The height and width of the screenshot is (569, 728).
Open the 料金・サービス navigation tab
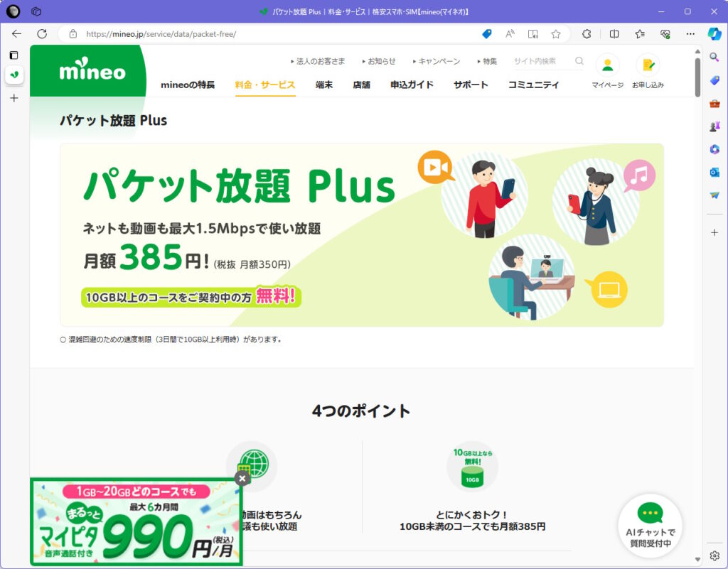point(265,85)
